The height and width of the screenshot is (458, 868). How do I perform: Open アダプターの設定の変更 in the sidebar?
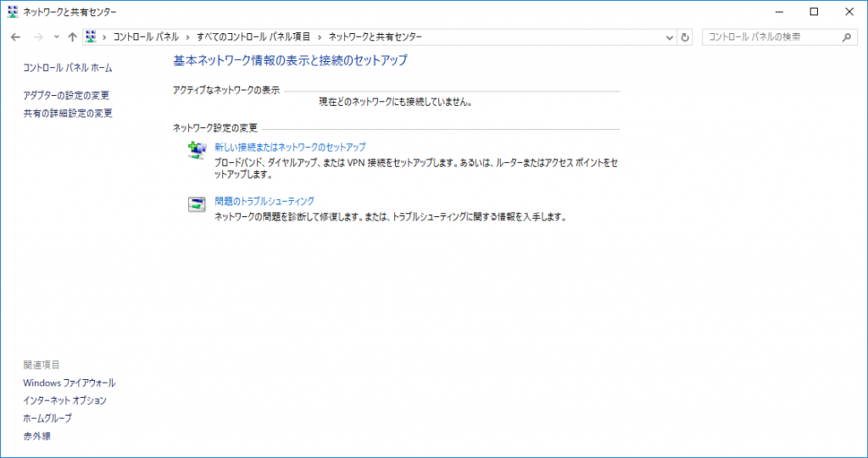coord(66,96)
